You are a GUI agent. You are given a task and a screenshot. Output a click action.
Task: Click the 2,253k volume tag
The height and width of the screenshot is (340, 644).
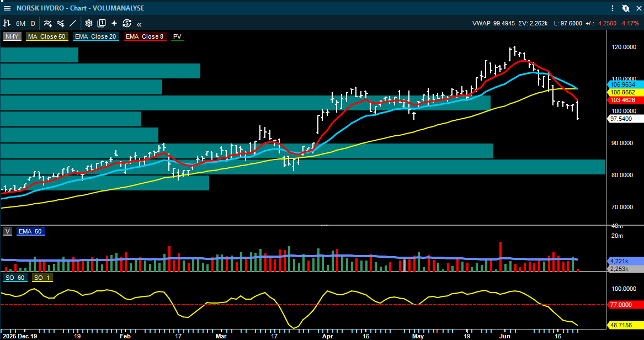625,269
